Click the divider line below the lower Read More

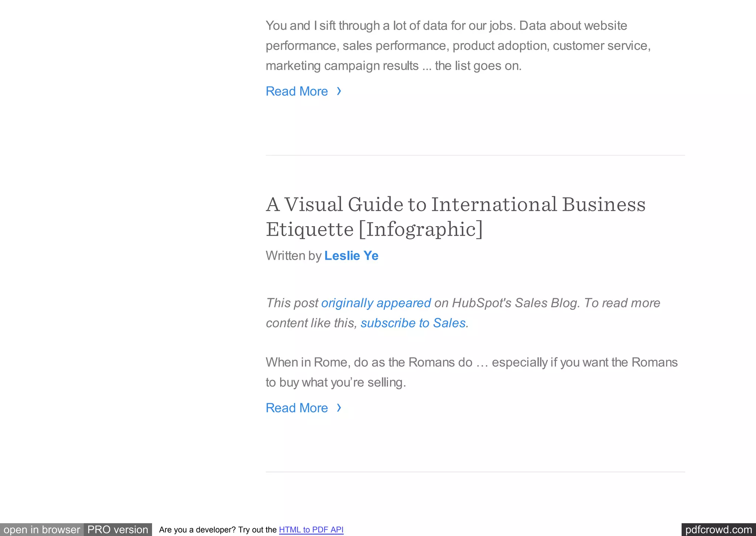click(x=475, y=472)
